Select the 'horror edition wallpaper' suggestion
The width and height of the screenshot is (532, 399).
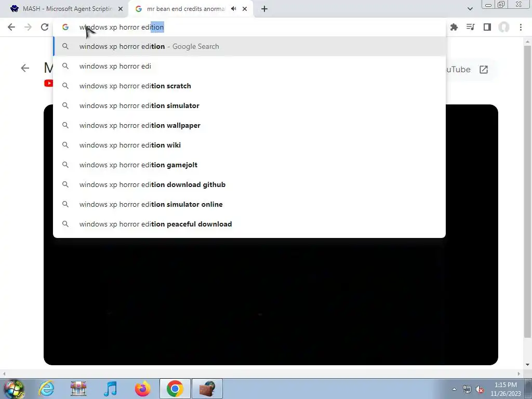coord(249,125)
